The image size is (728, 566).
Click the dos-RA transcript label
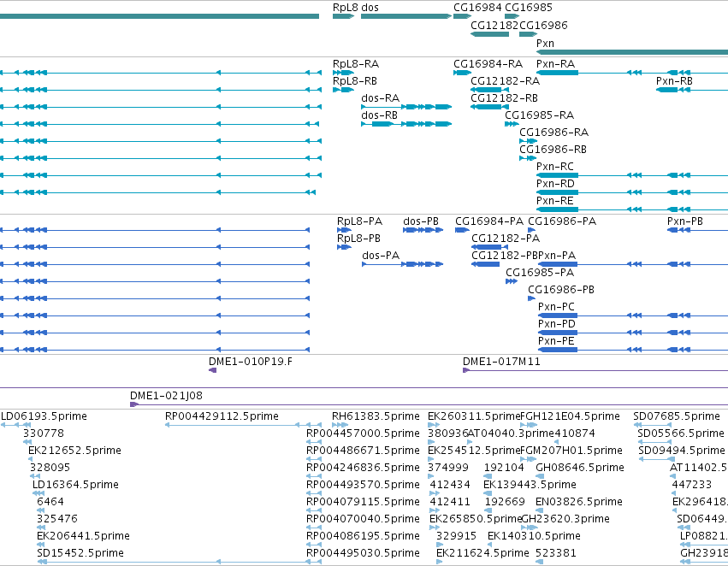380,98
